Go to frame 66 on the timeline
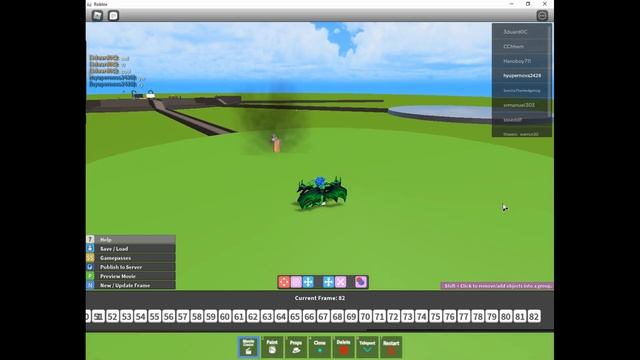The image size is (640, 360). click(x=309, y=316)
